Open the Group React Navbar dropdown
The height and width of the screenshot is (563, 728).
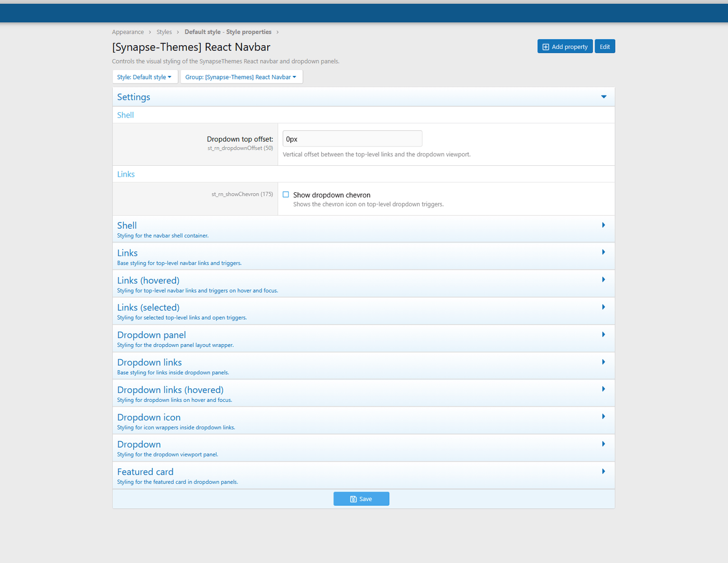pos(241,77)
